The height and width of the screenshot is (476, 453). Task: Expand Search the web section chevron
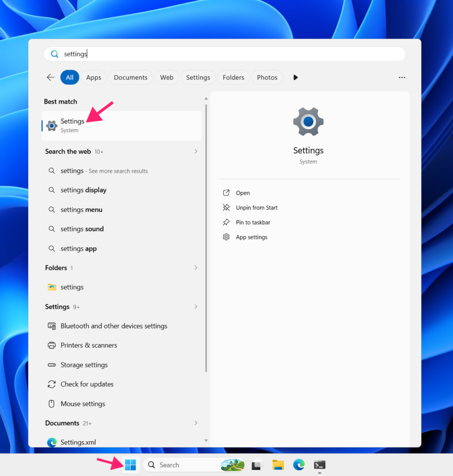(x=196, y=151)
